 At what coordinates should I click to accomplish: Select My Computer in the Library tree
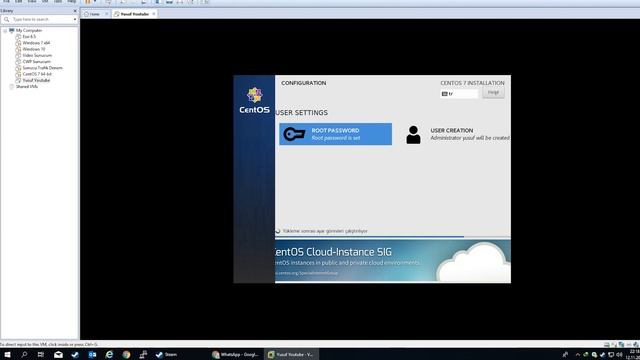tap(29, 31)
